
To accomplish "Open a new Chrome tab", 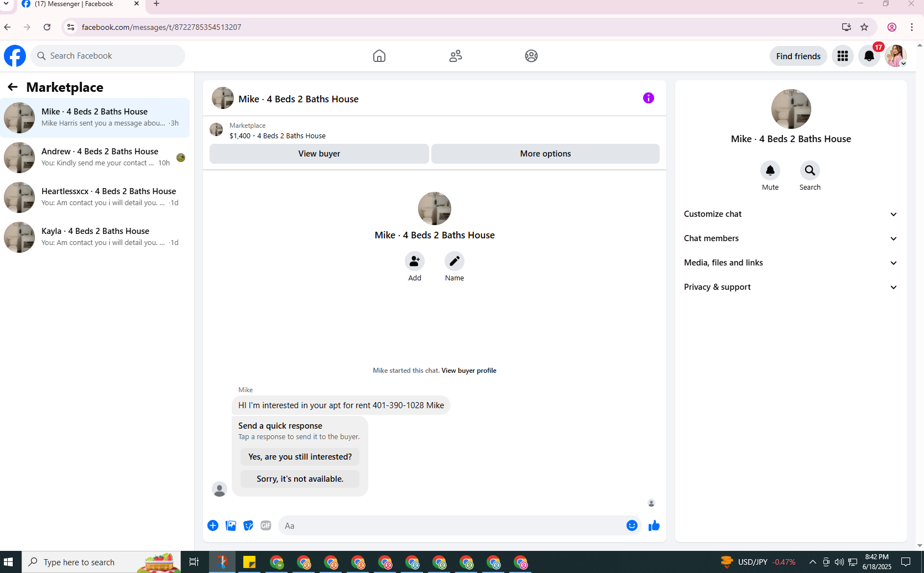I will [x=156, y=4].
